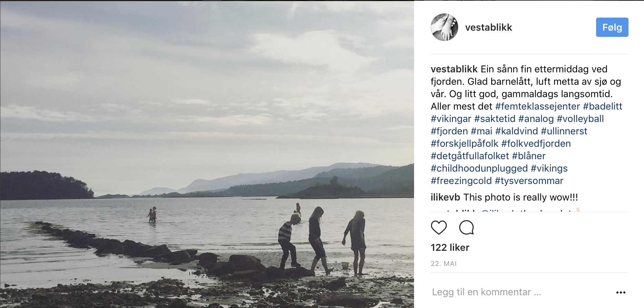Open the #saktetid hashtag

coord(494,119)
